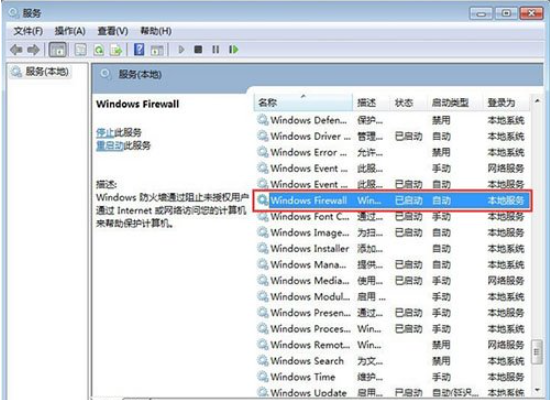Select the Windows Update service name
This screenshot has height=400, width=550.
click(x=308, y=393)
